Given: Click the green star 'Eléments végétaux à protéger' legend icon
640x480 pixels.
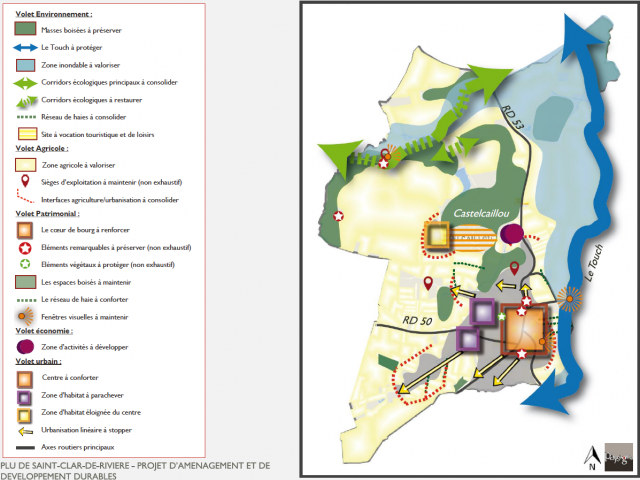Looking at the screenshot, I should 25,265.
